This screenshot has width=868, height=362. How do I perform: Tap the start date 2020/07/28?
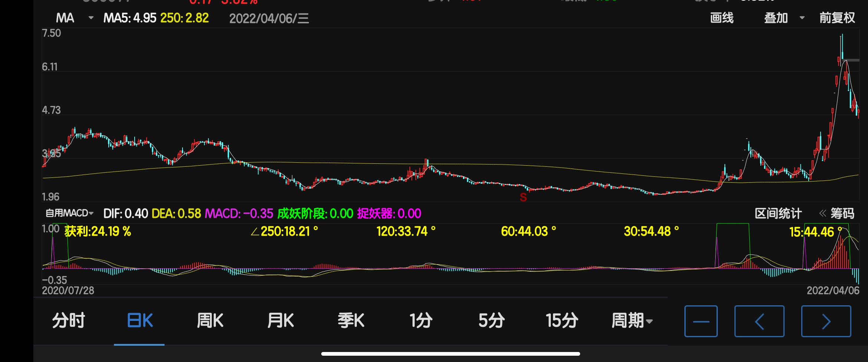(x=68, y=290)
